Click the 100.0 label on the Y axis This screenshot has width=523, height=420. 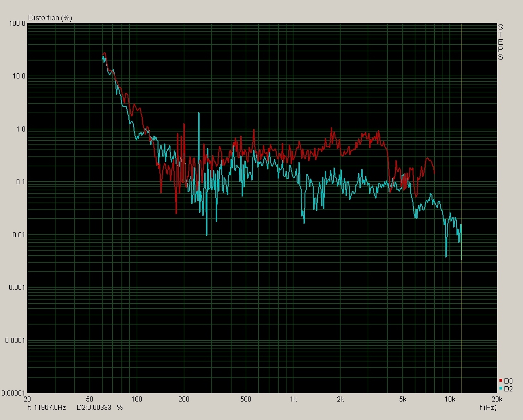pos(17,24)
